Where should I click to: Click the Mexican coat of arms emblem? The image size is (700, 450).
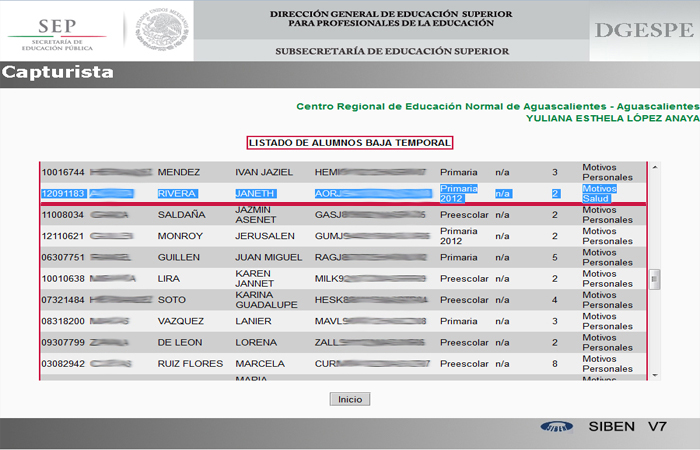coord(161,28)
